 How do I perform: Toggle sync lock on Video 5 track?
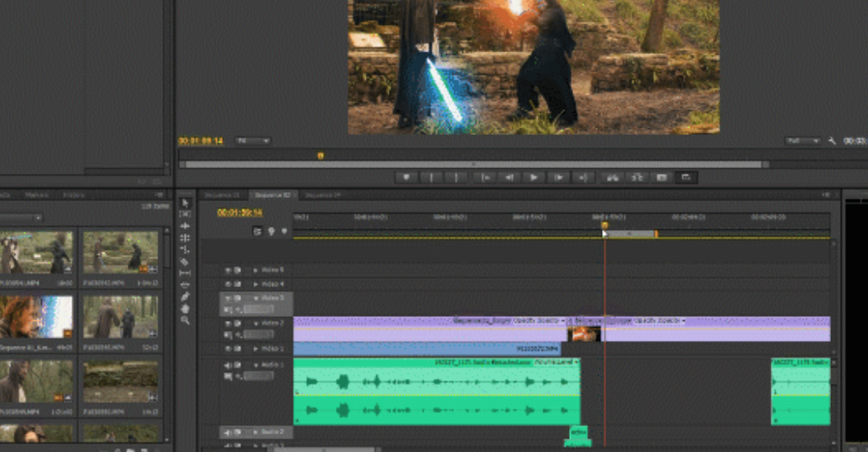click(237, 270)
